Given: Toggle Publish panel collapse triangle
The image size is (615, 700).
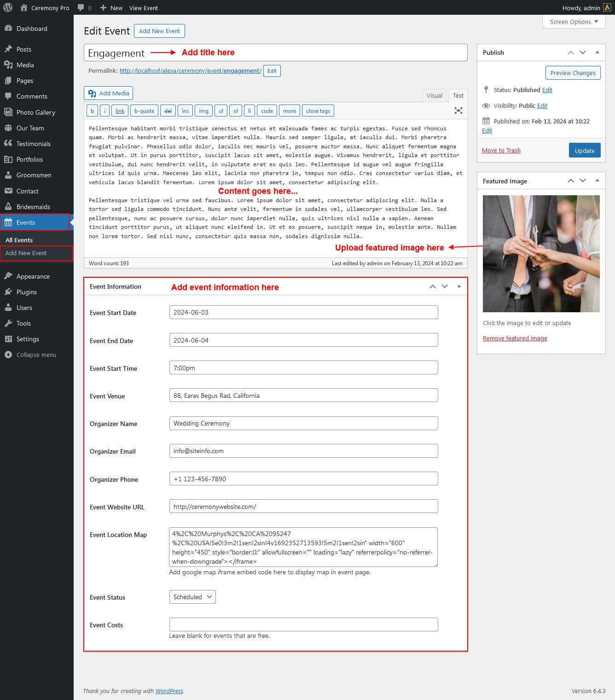Looking at the screenshot, I should pyautogui.click(x=597, y=52).
